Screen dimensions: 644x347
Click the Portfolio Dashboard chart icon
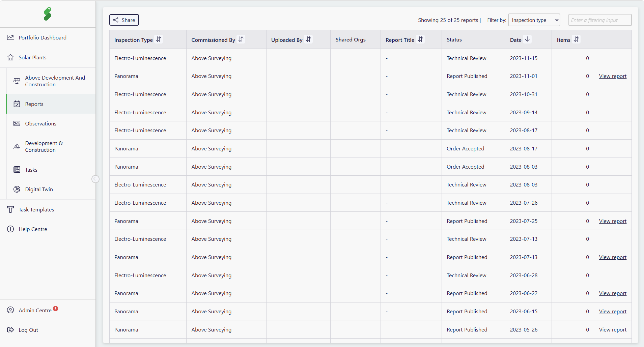[x=10, y=37]
